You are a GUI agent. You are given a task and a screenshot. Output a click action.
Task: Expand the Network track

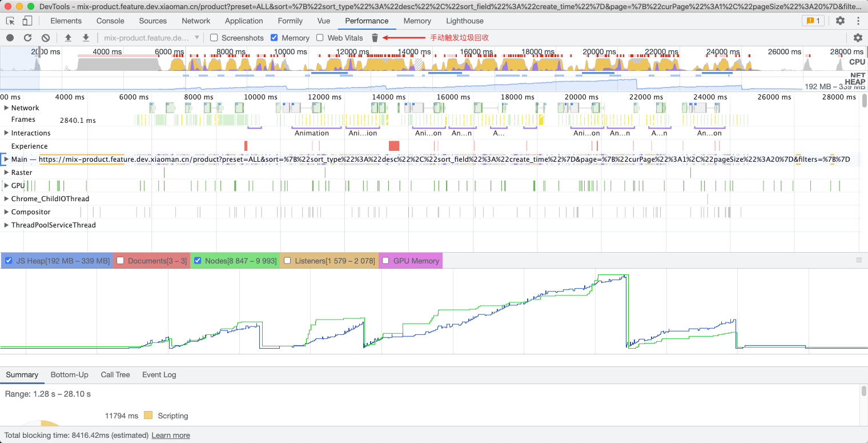6,107
